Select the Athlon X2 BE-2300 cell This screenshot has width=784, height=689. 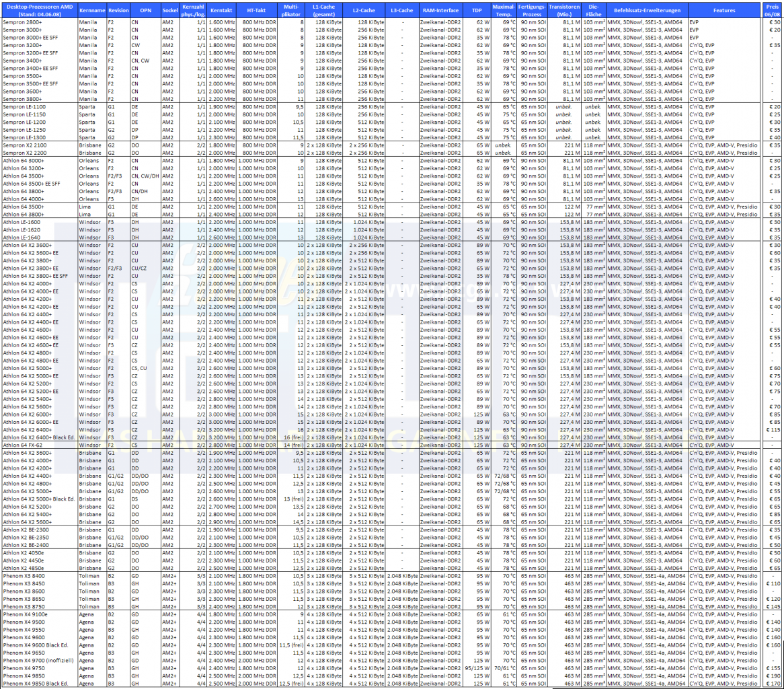tap(40, 530)
